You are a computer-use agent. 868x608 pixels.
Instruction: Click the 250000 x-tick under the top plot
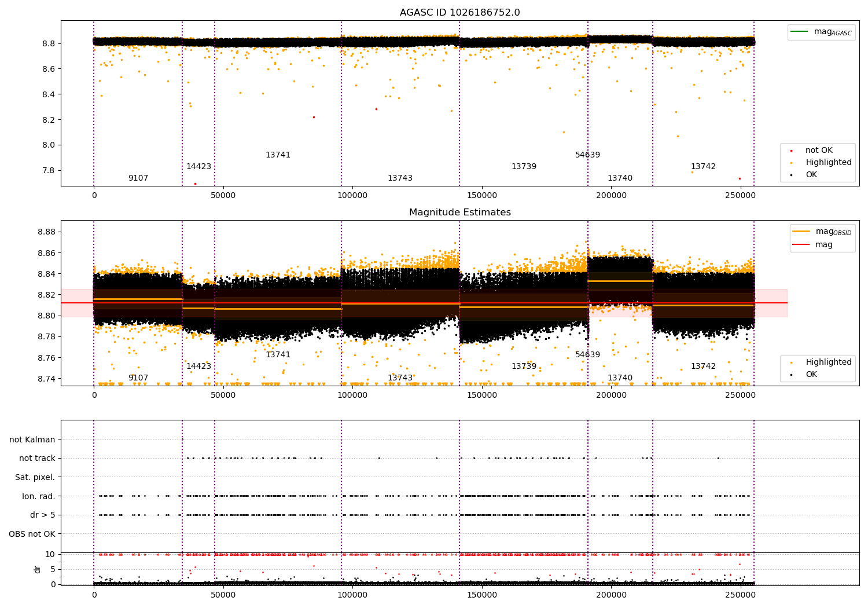(741, 196)
